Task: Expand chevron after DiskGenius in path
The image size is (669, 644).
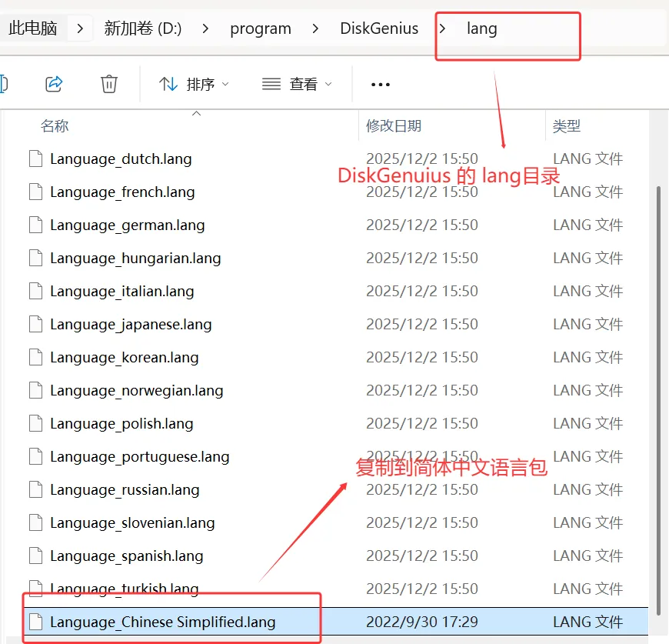Action: 442,28
